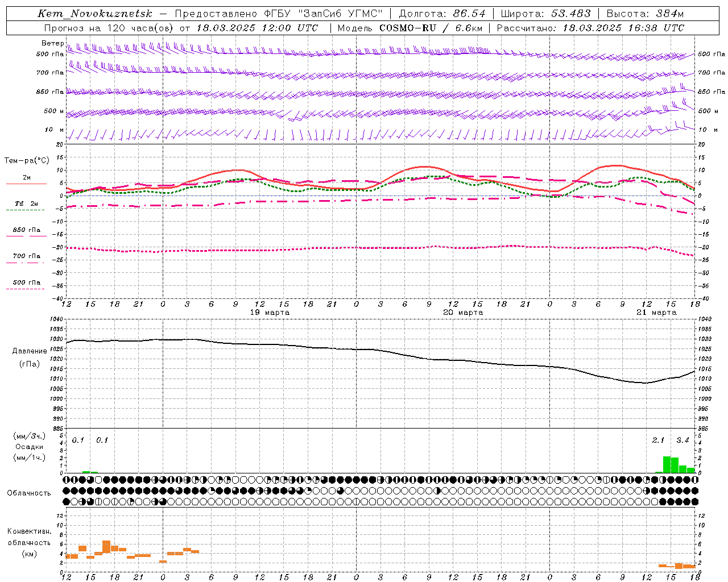Click the tallest orange convective cloud bar
The image size is (728, 582).
point(106,547)
